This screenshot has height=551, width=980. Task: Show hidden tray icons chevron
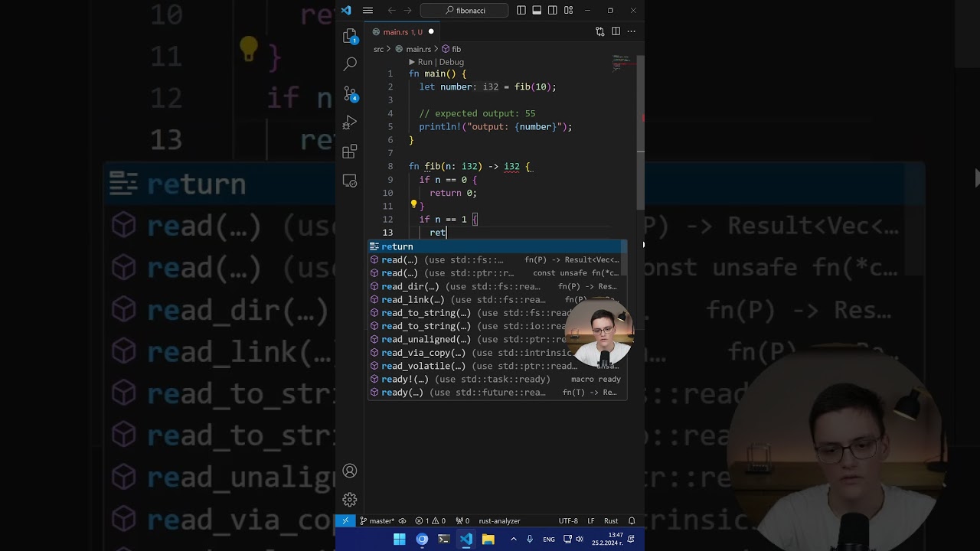point(513,540)
